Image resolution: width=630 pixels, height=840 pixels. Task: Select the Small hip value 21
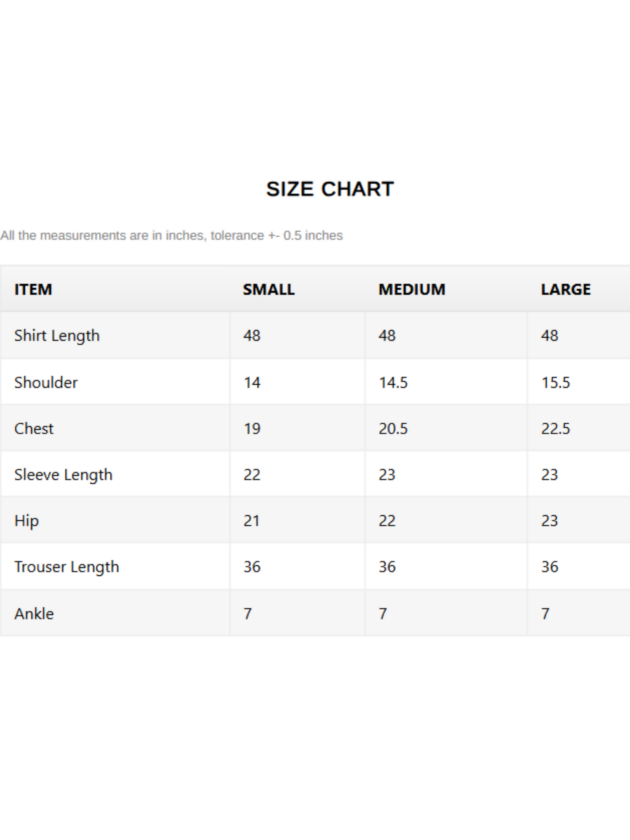[x=252, y=521]
